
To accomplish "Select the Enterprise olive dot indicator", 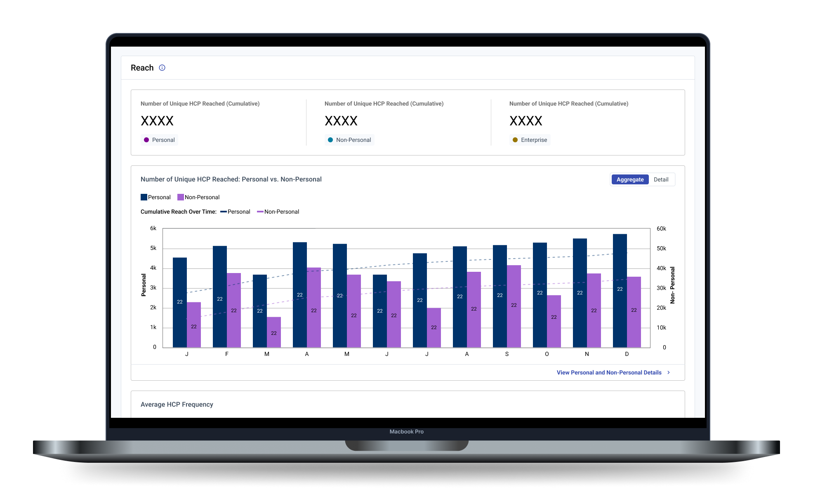I will 515,140.
